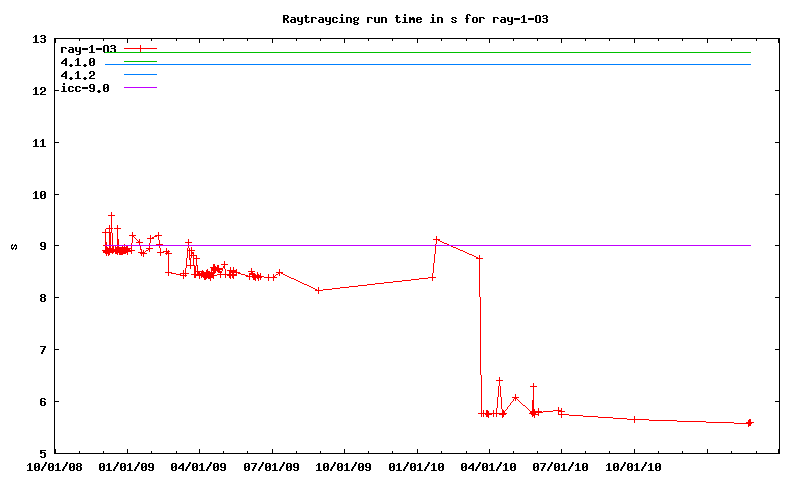Select the ray-1-03 legend label
800x480 pixels.
[x=88, y=48]
